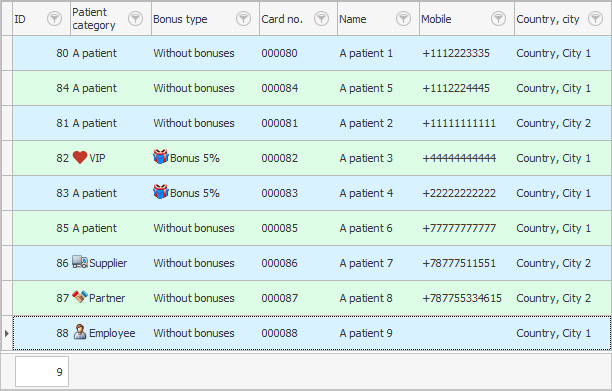Click the Partner handshake icon
This screenshot has height=391, width=612.
[80, 297]
